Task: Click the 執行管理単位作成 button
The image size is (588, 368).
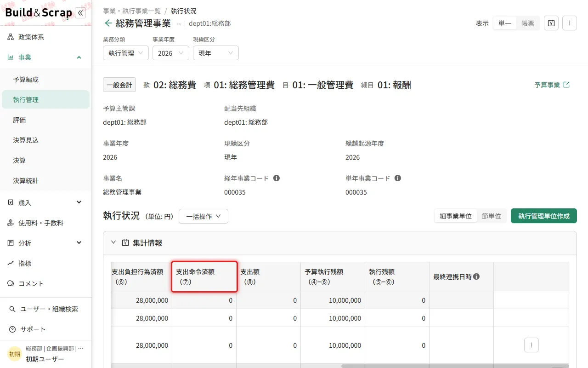Action: point(544,216)
